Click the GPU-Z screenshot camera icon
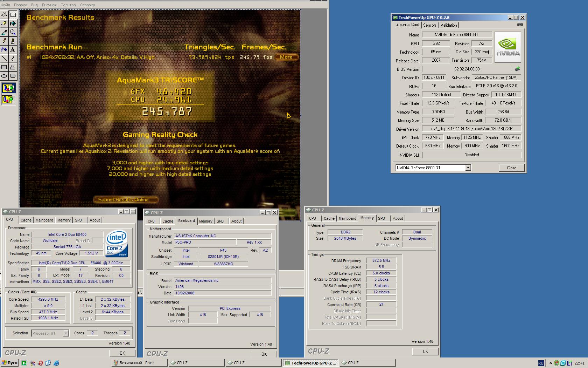Viewport: 588px width, 368px height. pos(520,25)
